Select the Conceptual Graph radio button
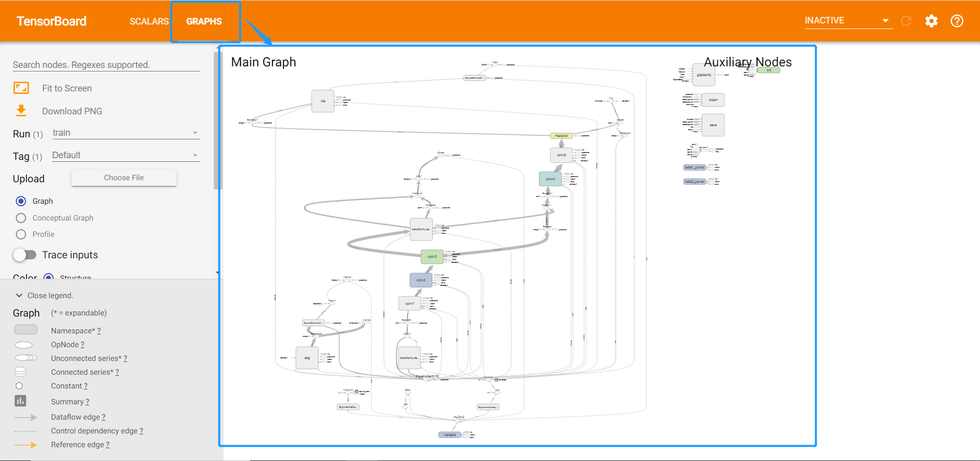980x461 pixels. pos(21,217)
